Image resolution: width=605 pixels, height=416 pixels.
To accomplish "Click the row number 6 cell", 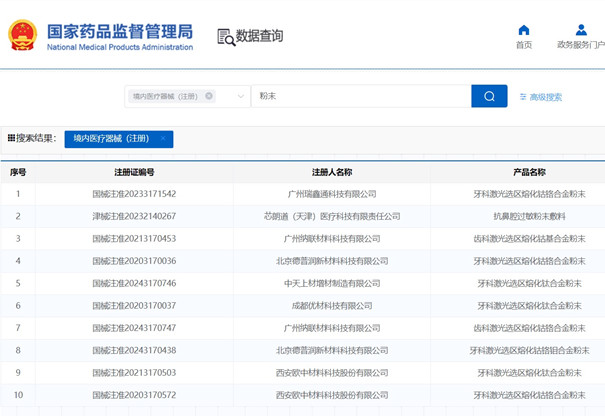I will click(18, 306).
